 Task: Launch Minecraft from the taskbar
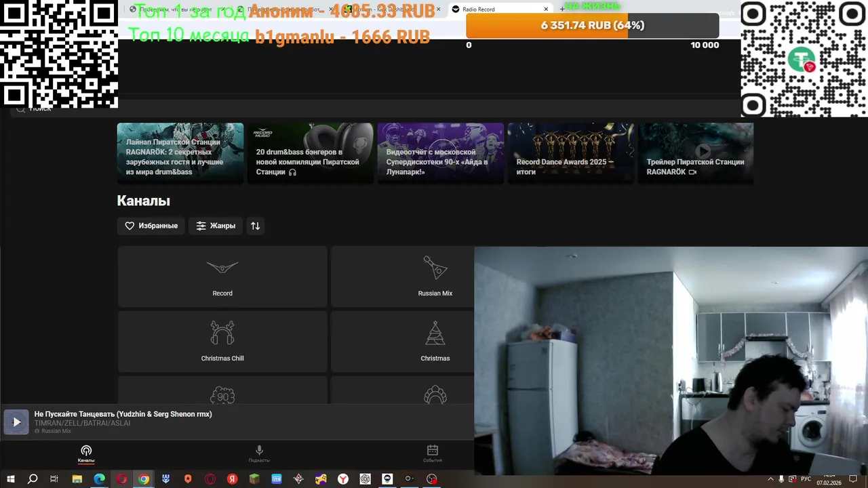[x=254, y=479]
